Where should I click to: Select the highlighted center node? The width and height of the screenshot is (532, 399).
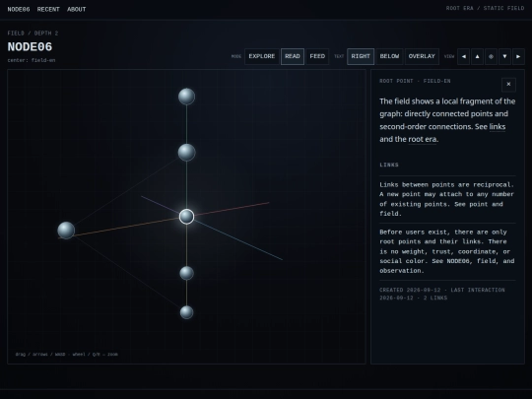(186, 217)
